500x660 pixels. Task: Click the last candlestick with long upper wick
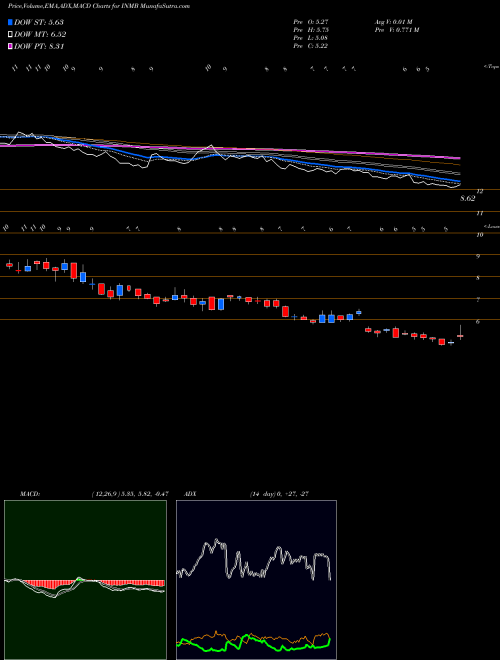pos(460,333)
